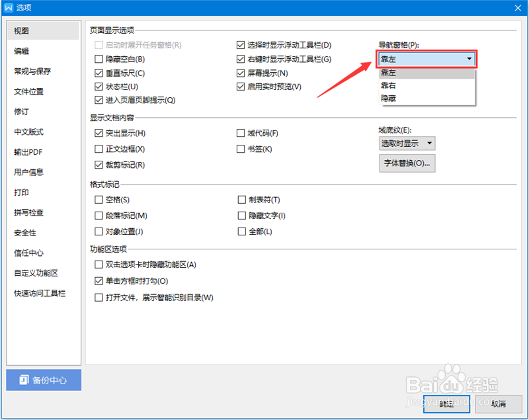
Task: Click the 确定 confirm button
Action: pos(446,404)
